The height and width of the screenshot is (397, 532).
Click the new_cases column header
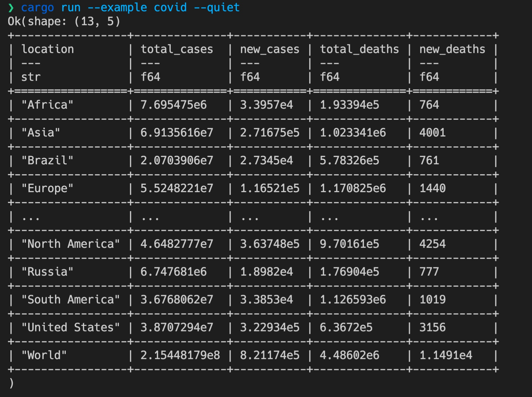(269, 49)
